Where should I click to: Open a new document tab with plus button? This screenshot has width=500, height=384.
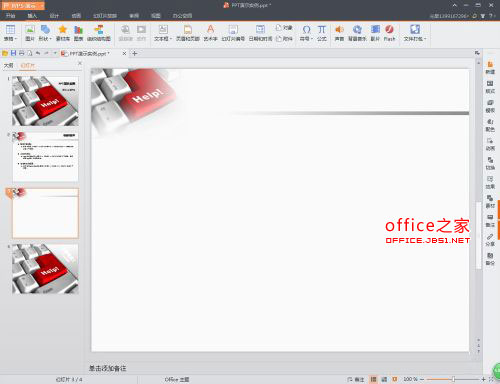tap(135, 53)
